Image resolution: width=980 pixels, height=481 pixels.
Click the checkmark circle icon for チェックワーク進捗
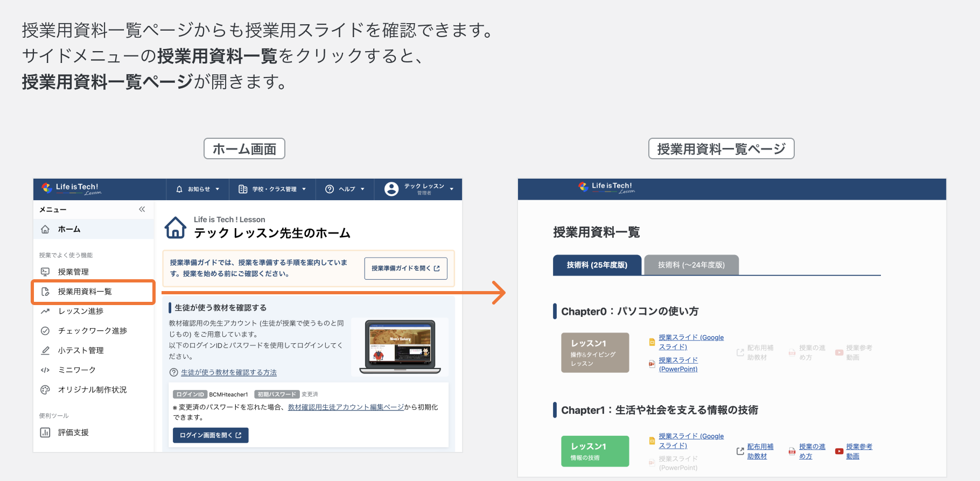(x=45, y=331)
